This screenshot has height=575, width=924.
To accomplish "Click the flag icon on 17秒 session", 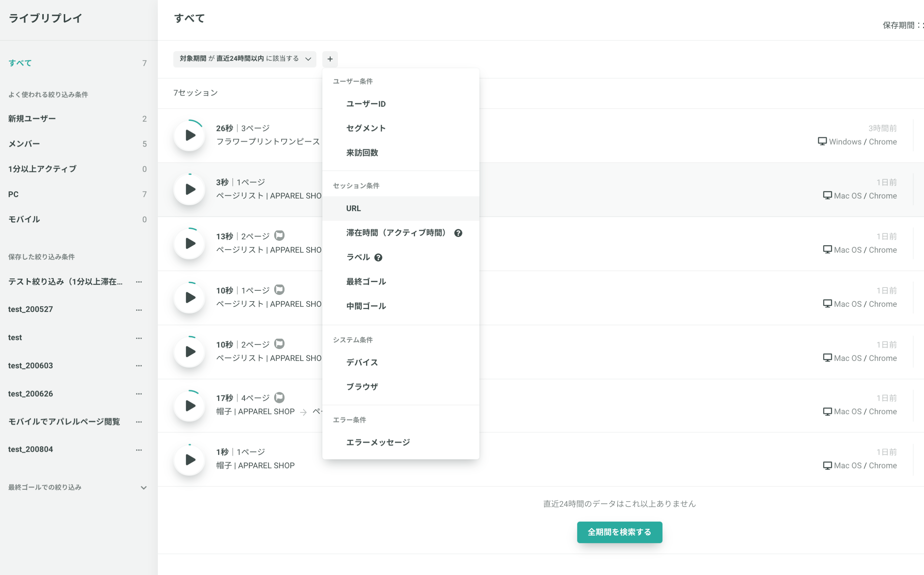I will coord(279,397).
